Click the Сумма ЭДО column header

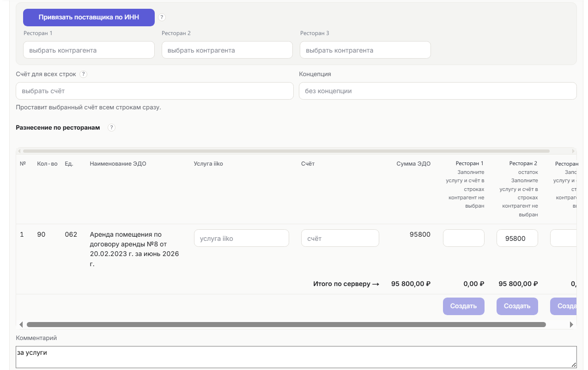(x=413, y=164)
